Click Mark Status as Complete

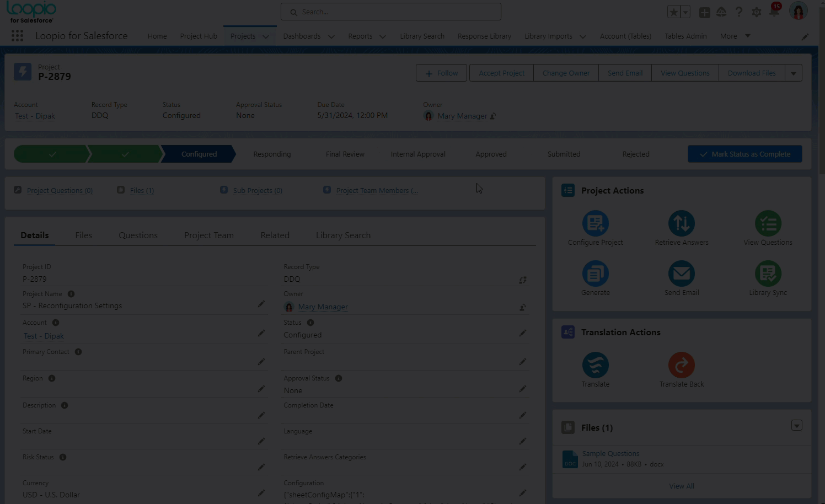click(744, 154)
